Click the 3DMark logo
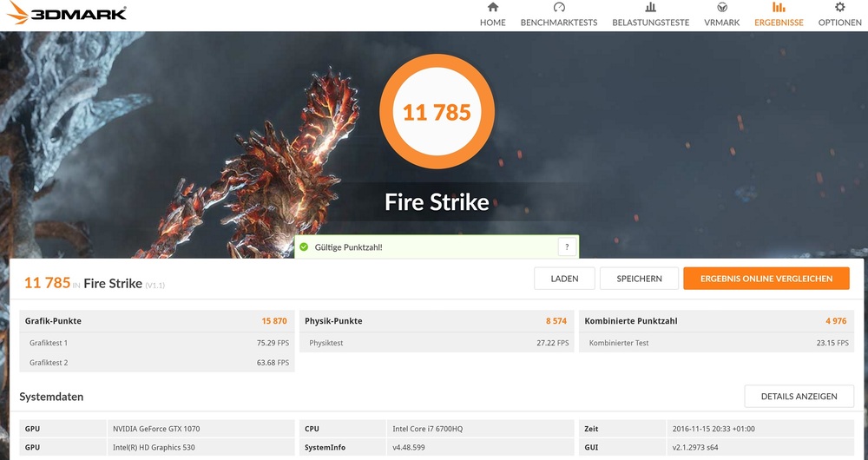Viewport: 868px width, 460px height. 66,13
